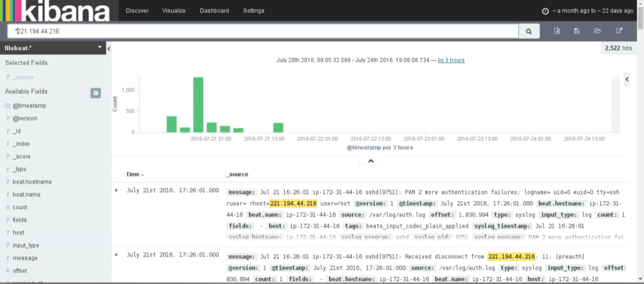Collapse the histogram using the up caret
The width and height of the screenshot is (644, 284).
371,161
